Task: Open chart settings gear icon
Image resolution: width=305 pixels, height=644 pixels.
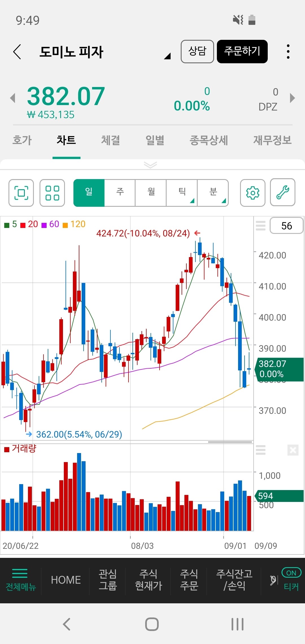Action: [x=252, y=193]
